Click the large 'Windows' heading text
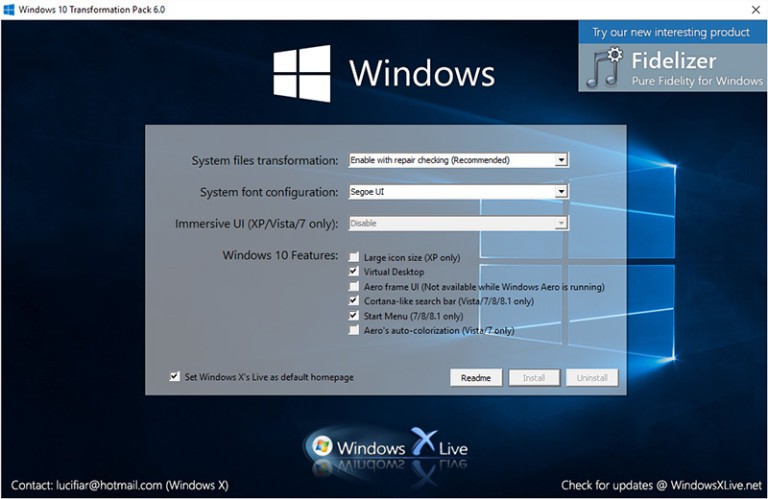 [x=422, y=73]
